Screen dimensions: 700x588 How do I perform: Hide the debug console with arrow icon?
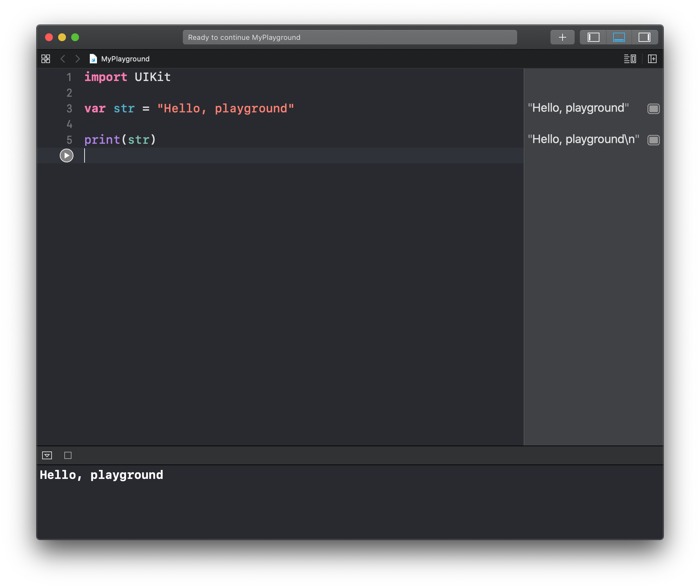point(47,455)
